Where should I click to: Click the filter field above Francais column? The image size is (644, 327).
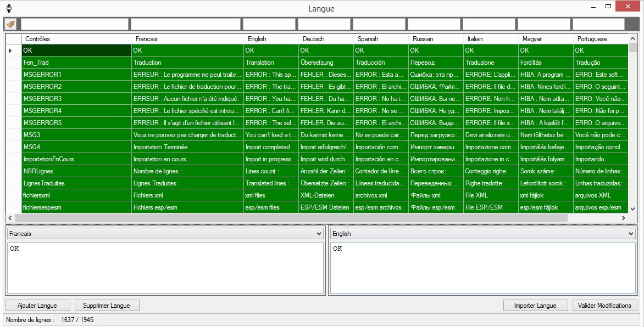186,24
